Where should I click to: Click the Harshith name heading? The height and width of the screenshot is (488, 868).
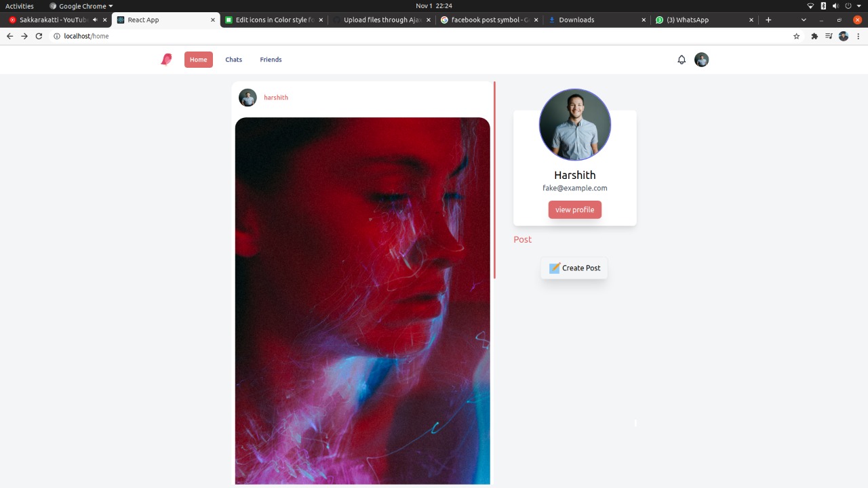pos(575,175)
